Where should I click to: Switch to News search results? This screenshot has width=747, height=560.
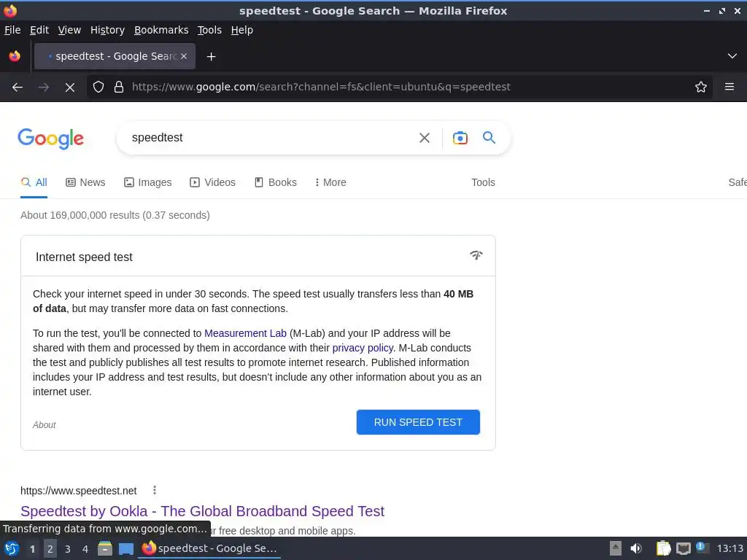[x=85, y=182]
